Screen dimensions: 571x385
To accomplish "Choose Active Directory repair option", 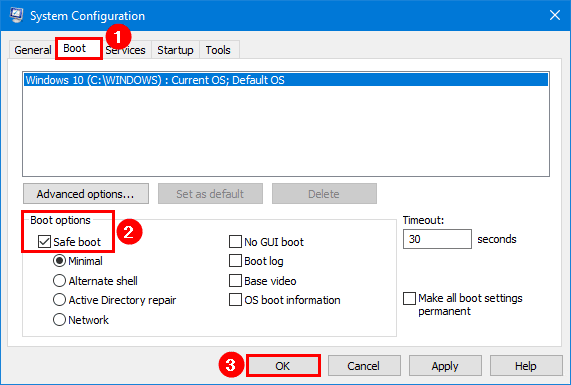I will point(59,300).
